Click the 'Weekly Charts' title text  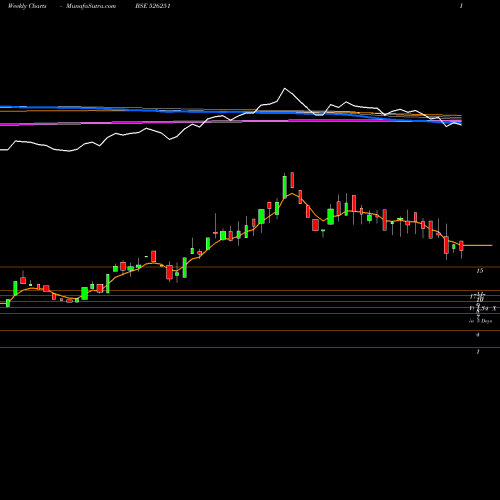pyautogui.click(x=27, y=6)
